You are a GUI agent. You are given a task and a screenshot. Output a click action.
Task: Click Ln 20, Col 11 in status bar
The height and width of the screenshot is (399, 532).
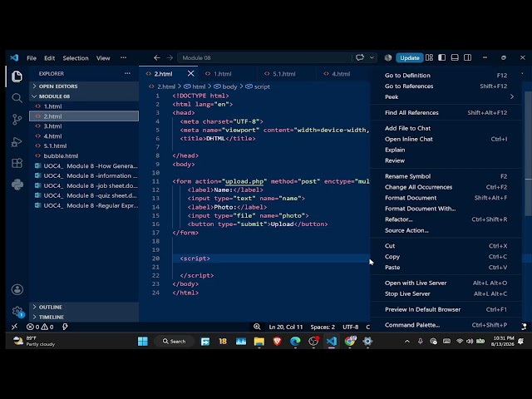[x=286, y=327]
